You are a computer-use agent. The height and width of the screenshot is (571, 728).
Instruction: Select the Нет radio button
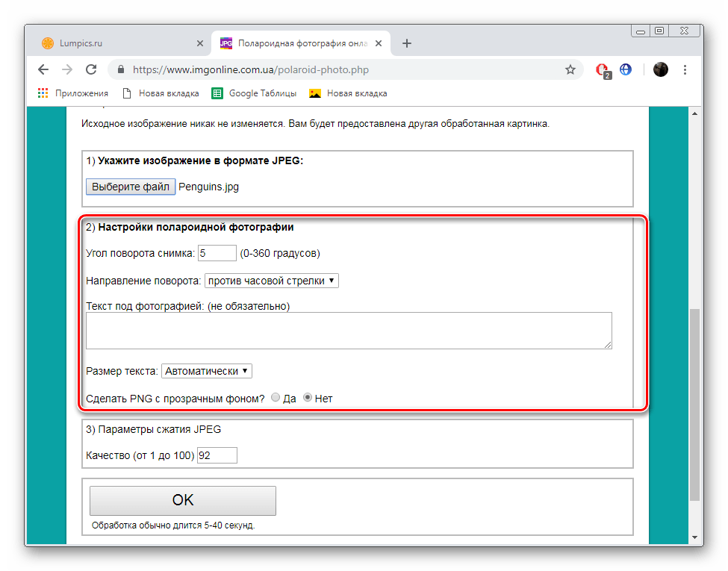[x=307, y=398]
